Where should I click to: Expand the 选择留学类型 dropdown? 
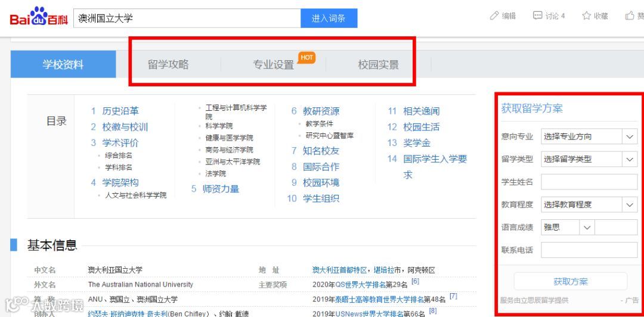[589, 159]
